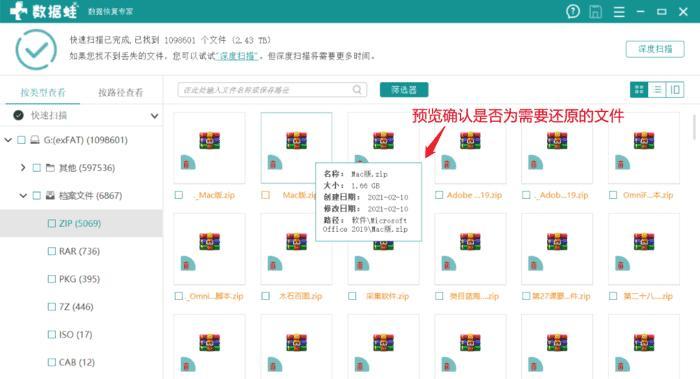This screenshot has width=700, height=379.
Task: Collapse the G:(exFAT) drive tree node
Action: pos(8,140)
